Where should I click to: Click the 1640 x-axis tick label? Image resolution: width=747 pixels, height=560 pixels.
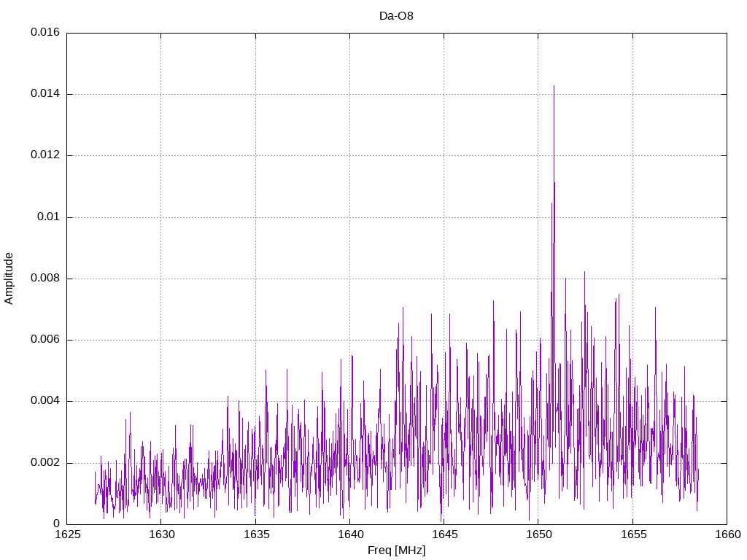[x=349, y=535]
